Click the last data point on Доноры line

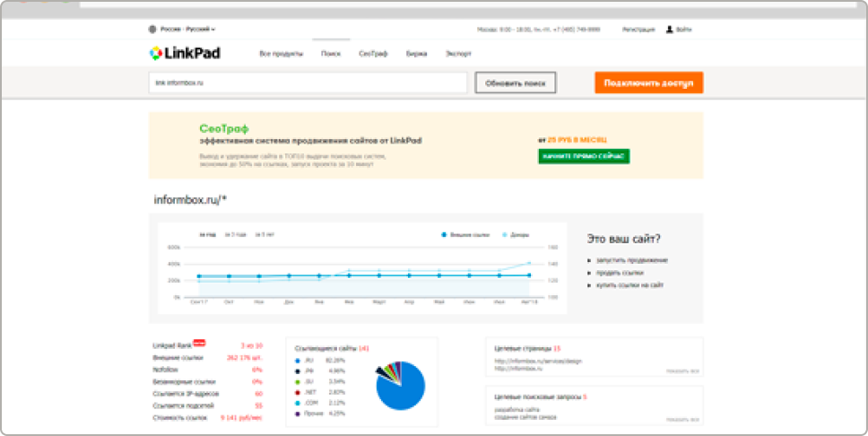[x=529, y=263]
